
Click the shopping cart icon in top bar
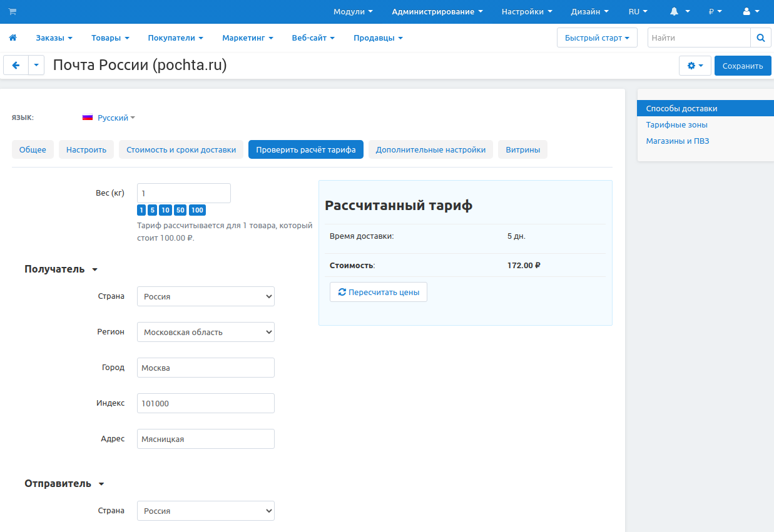pos(13,12)
